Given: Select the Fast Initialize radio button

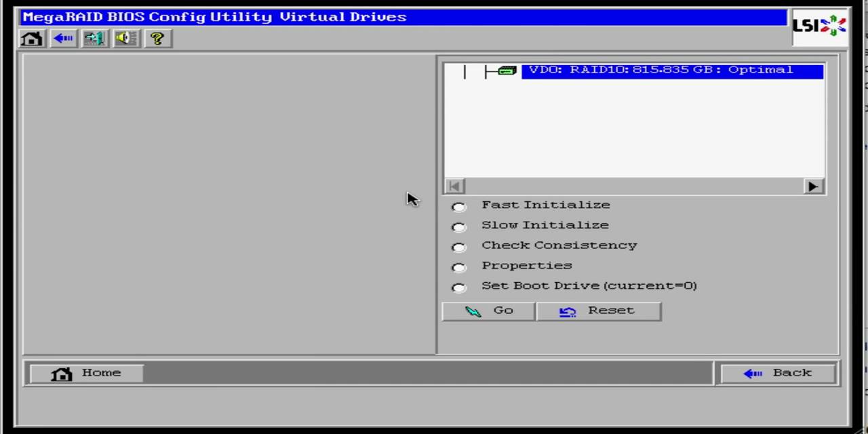Looking at the screenshot, I should 459,207.
